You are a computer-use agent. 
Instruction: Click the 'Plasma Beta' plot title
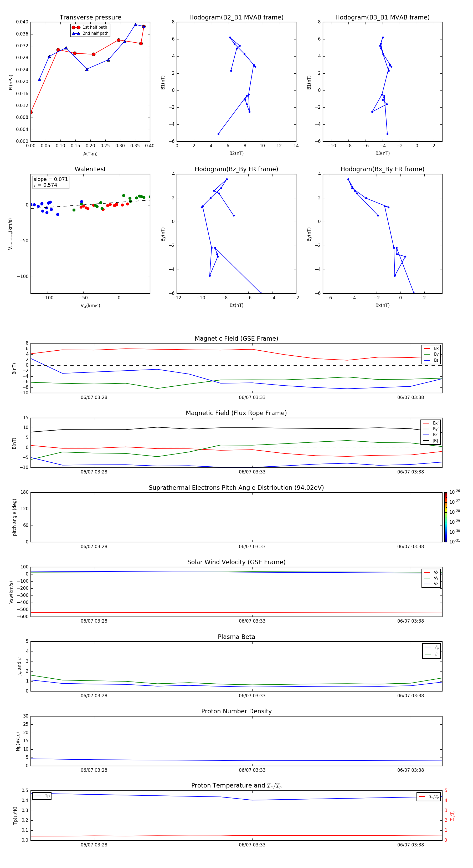click(236, 637)
